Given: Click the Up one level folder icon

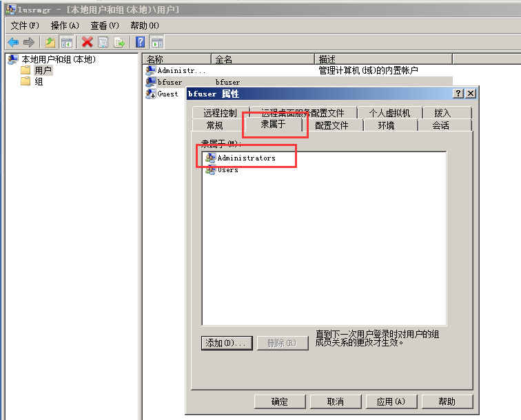Looking at the screenshot, I should pyautogui.click(x=50, y=42).
